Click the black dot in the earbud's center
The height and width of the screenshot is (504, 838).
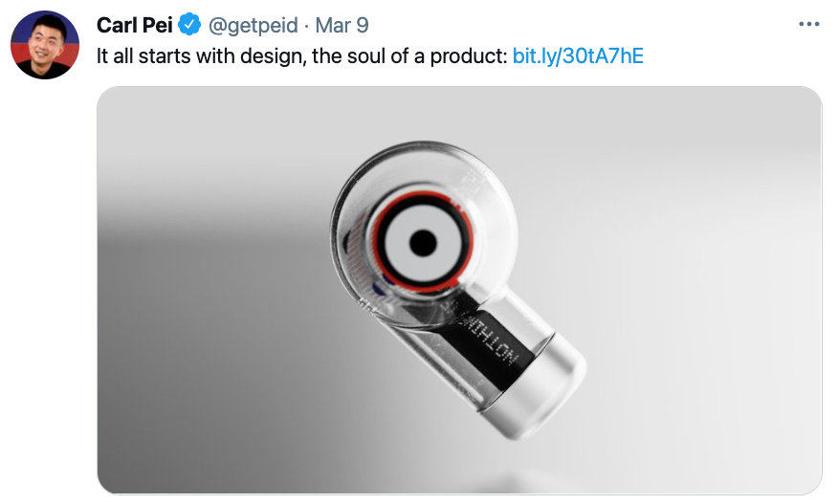coord(423,243)
